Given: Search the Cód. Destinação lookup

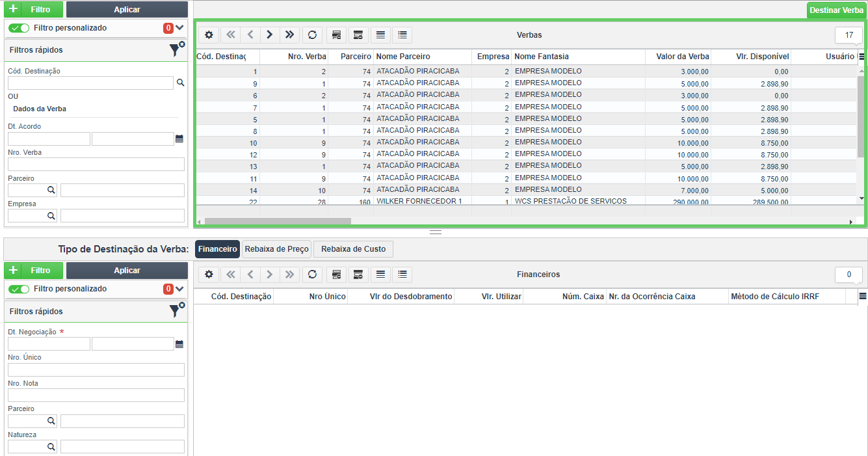Looking at the screenshot, I should (181, 83).
